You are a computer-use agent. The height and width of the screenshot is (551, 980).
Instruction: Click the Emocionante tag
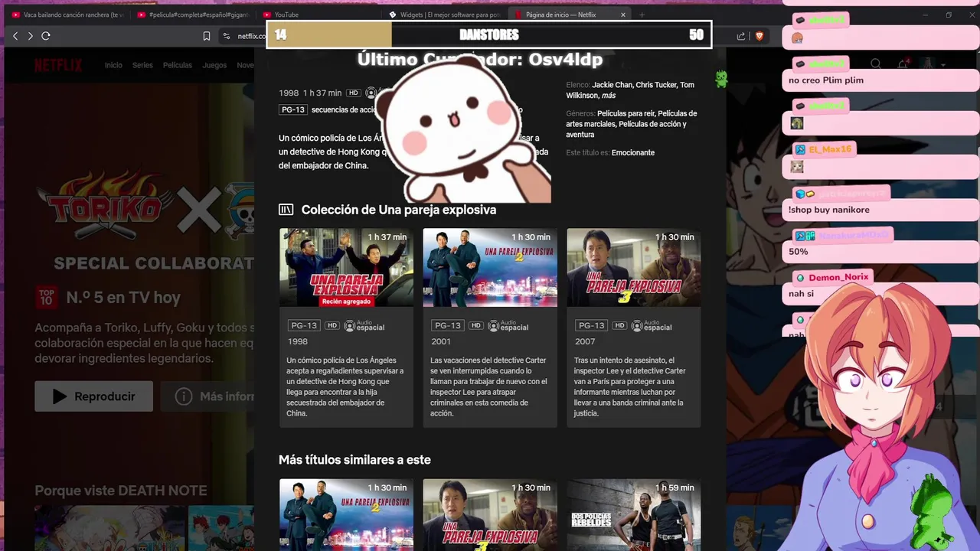(633, 152)
